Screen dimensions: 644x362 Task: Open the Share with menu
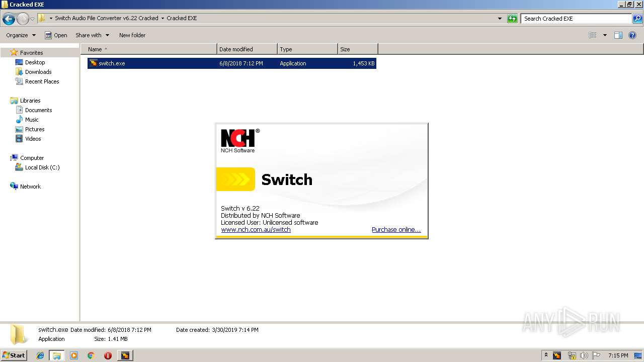(92, 35)
